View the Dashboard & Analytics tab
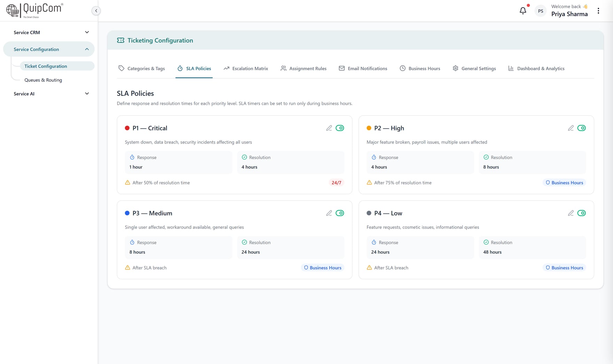The image size is (613, 364). 536,68
